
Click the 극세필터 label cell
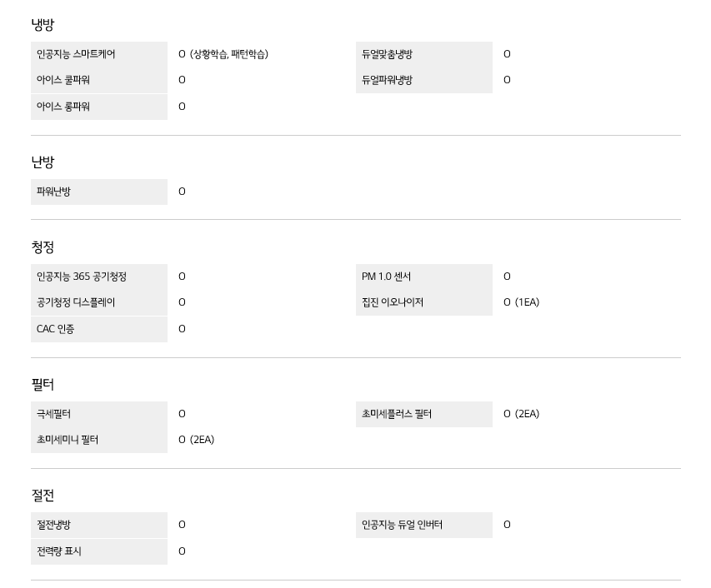click(99, 414)
